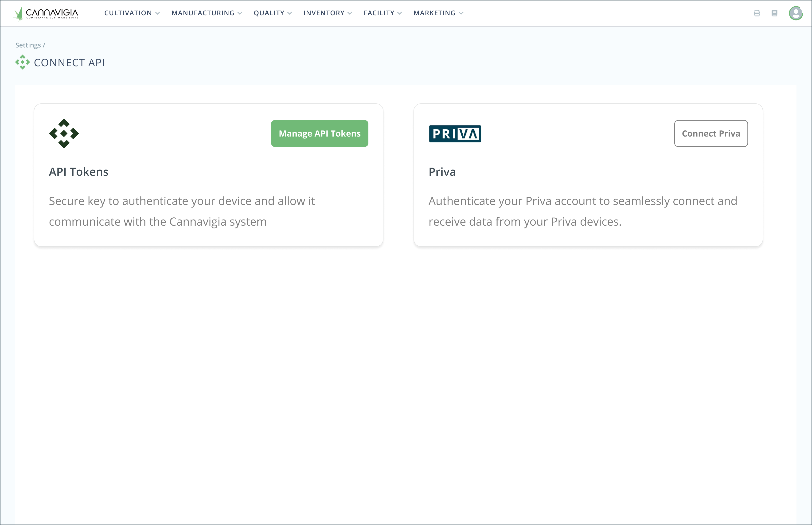Go back to Settings breadcrumb
Image resolution: width=812 pixels, height=525 pixels.
[28, 45]
